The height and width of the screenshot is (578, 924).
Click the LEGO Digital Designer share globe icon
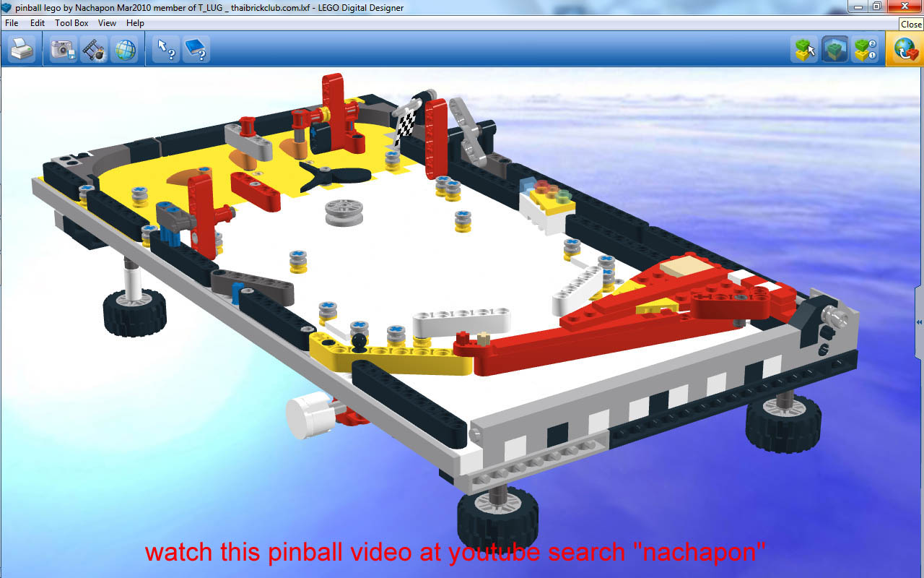[905, 49]
